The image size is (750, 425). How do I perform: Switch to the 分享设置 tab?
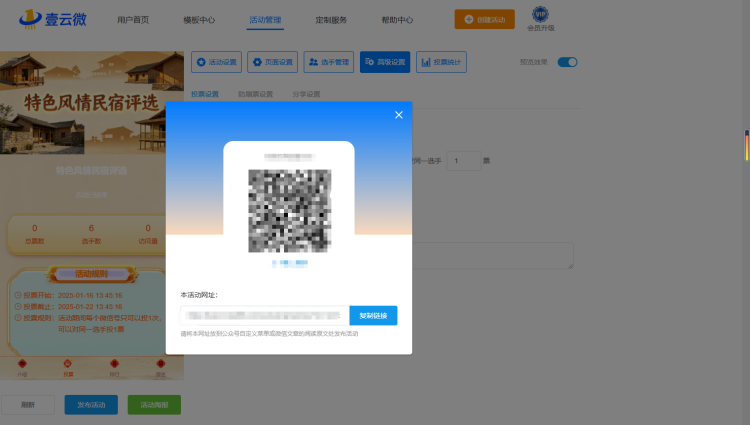coord(306,94)
